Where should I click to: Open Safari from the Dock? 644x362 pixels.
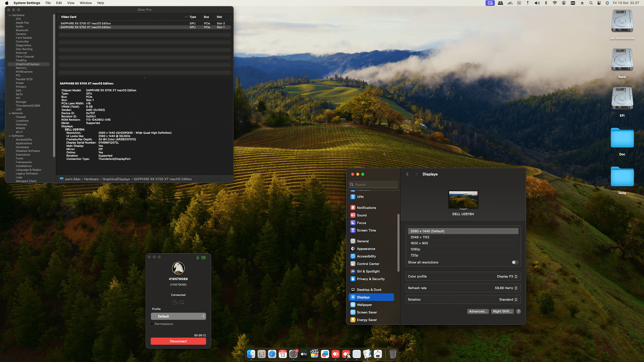pyautogui.click(x=272, y=354)
